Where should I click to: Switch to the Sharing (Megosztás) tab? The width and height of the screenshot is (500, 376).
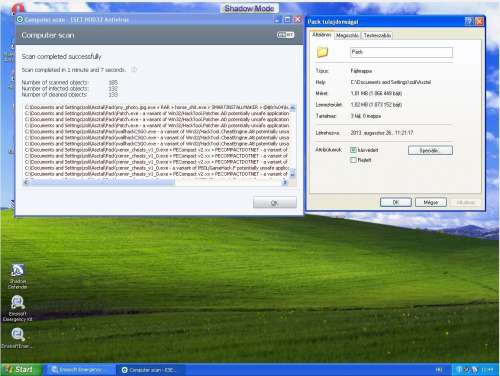pos(347,35)
